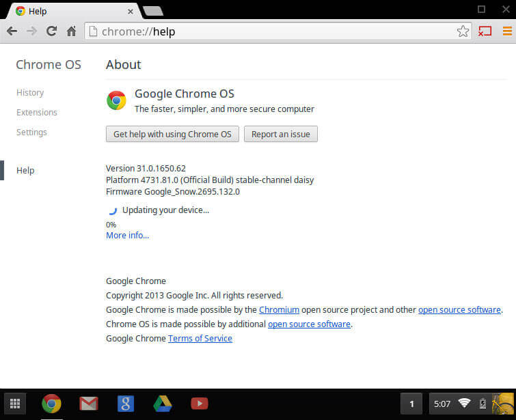Viewport: 516px width, 420px height.
Task: Maximize the browser window
Action: pos(481,9)
